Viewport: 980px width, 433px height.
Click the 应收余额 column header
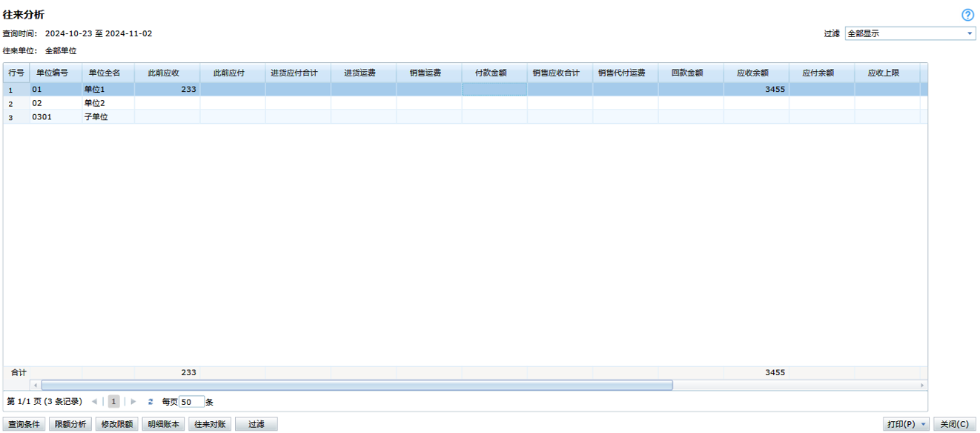(x=752, y=73)
